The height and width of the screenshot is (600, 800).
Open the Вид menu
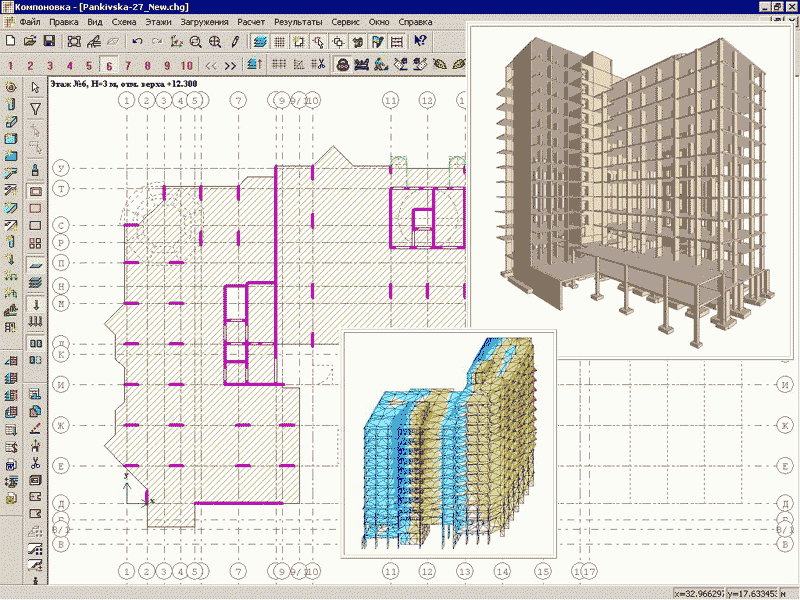(95, 22)
